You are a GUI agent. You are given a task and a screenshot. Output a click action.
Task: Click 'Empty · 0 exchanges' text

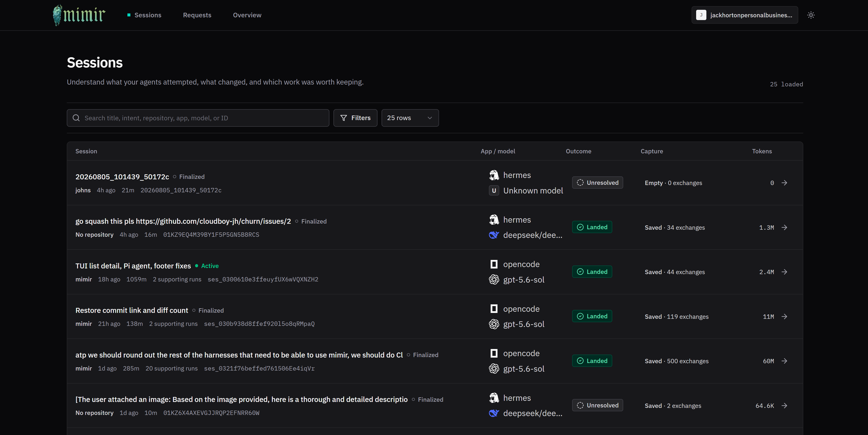click(673, 183)
